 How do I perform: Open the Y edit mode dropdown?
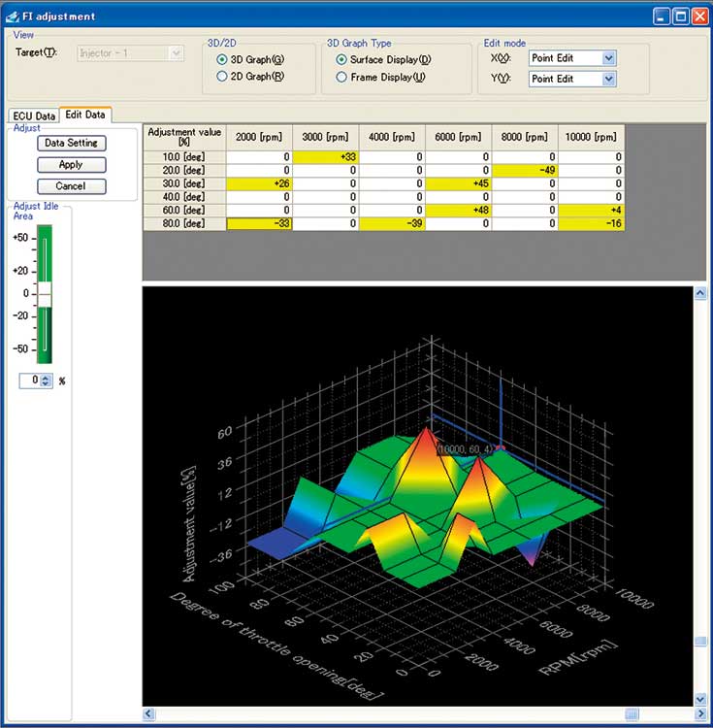pos(608,79)
